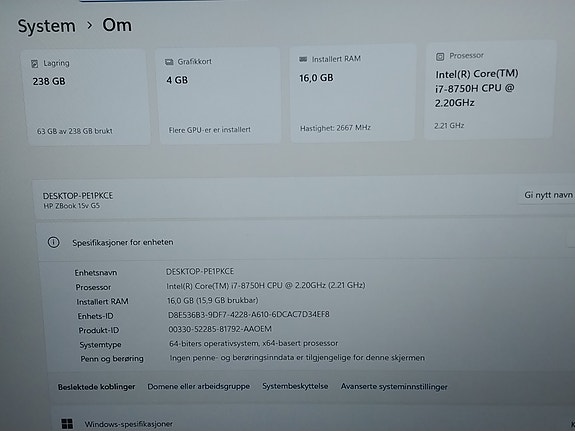Click the Om breadcrumb title
Screen dimensions: 575x431
coord(117,25)
